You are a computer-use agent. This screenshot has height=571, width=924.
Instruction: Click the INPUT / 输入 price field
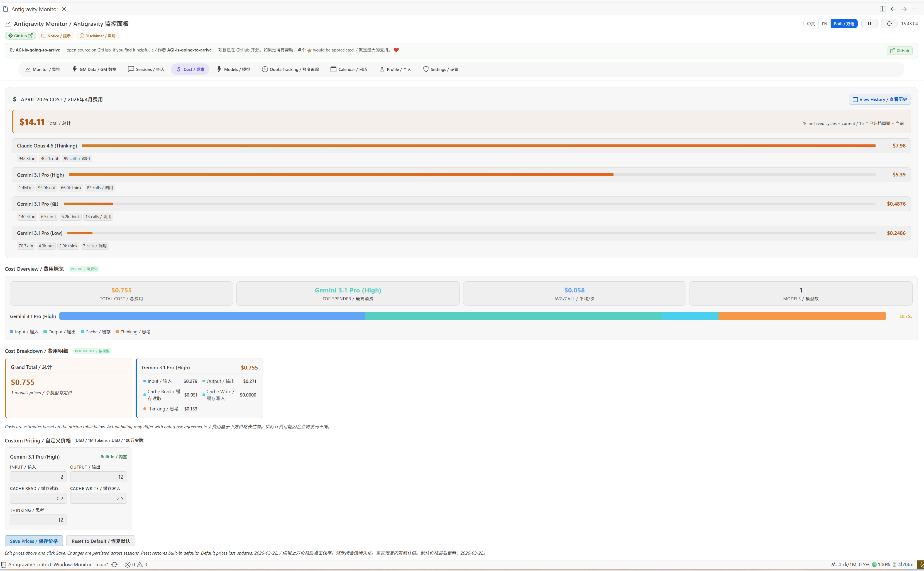(38, 477)
